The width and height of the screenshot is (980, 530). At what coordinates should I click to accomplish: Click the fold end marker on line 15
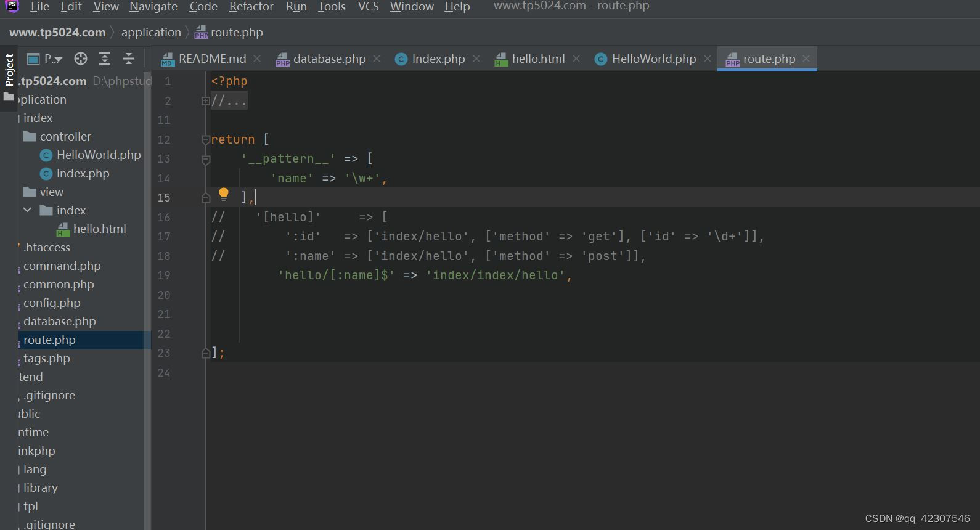206,198
